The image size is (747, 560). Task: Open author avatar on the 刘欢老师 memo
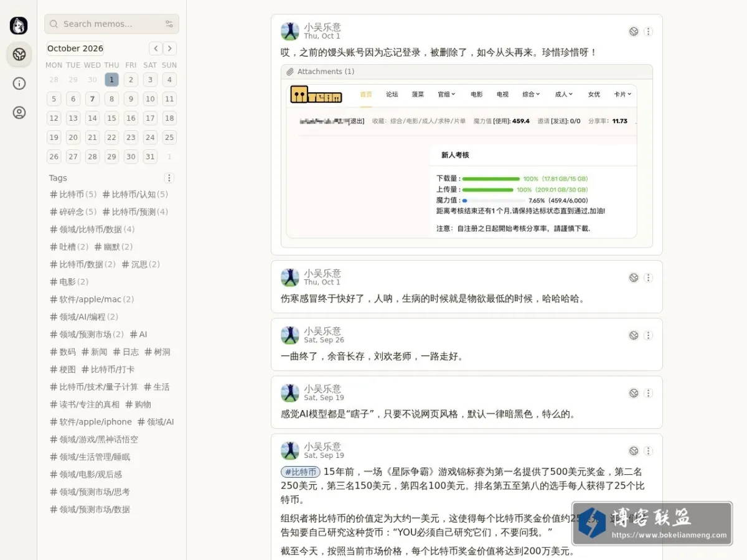tap(289, 335)
